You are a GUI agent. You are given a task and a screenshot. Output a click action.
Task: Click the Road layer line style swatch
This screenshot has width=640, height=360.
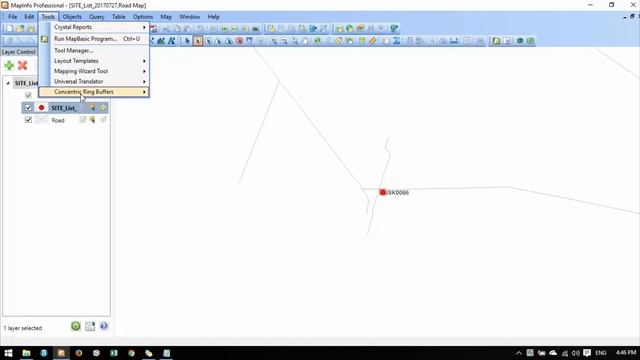pyautogui.click(x=41, y=120)
